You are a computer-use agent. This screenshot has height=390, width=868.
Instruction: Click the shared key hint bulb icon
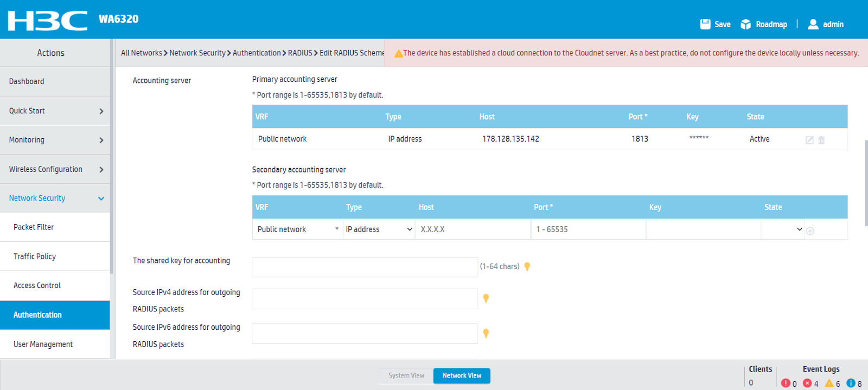(x=527, y=266)
